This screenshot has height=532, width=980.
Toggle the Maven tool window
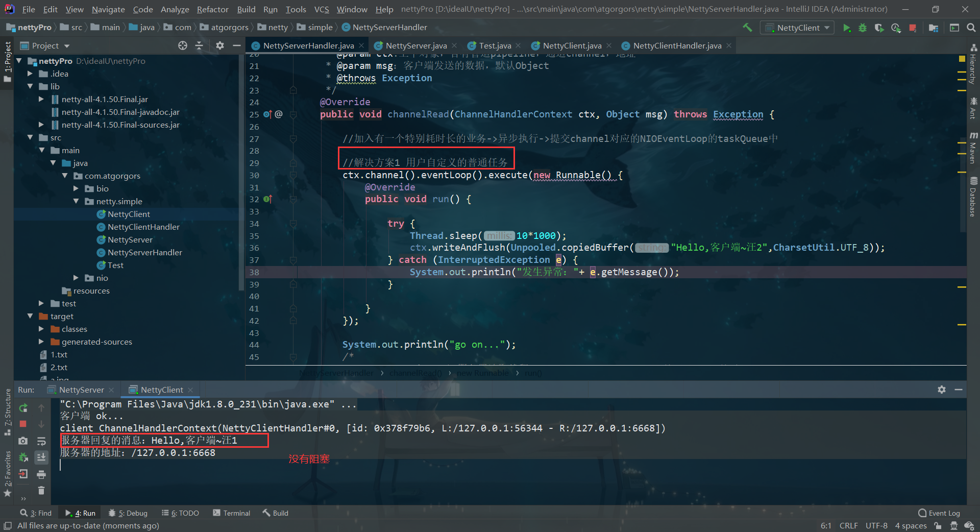coord(973,148)
